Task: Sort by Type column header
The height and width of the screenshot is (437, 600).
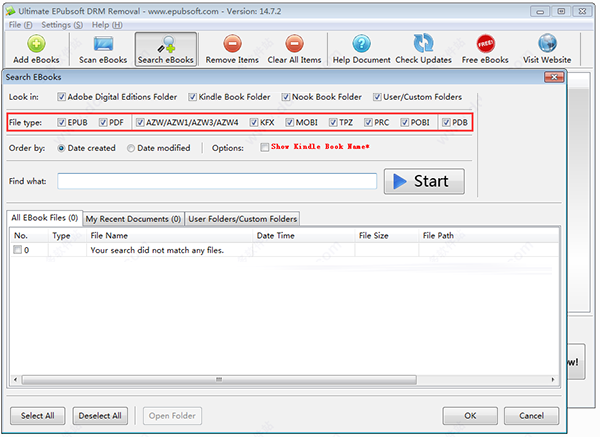Action: click(67, 235)
